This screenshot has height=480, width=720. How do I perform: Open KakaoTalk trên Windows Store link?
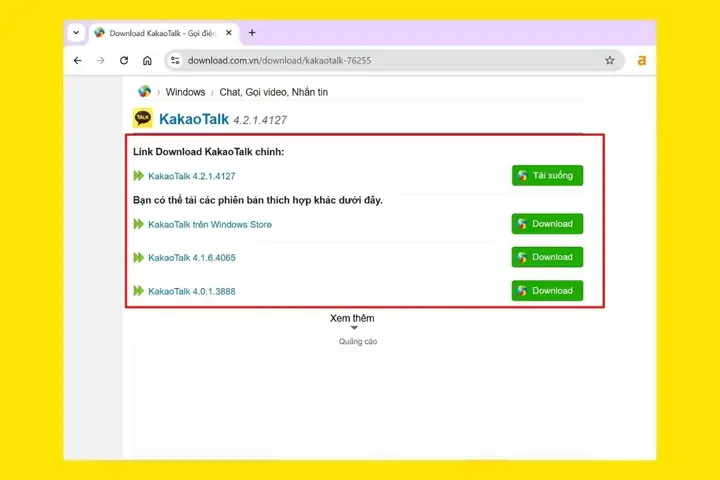coord(210,225)
